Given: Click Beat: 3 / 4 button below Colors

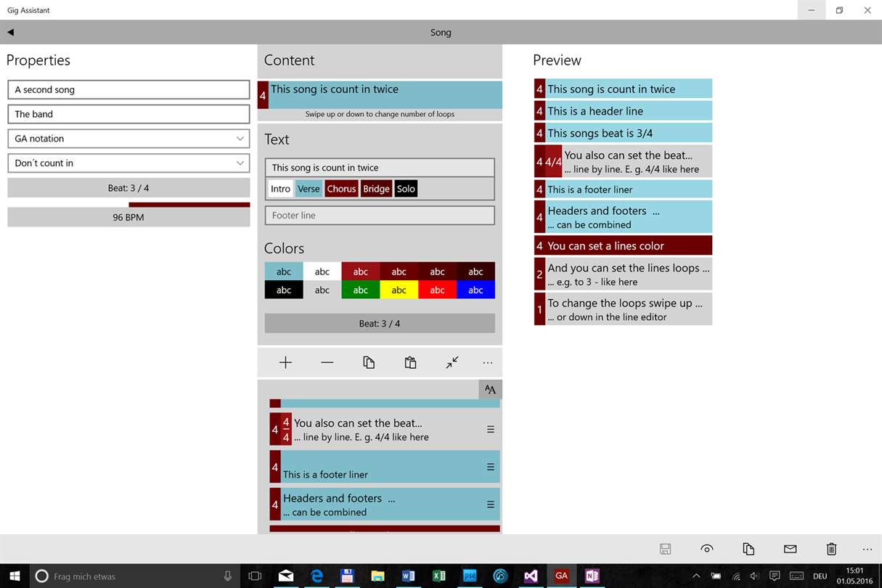Looking at the screenshot, I should point(380,323).
